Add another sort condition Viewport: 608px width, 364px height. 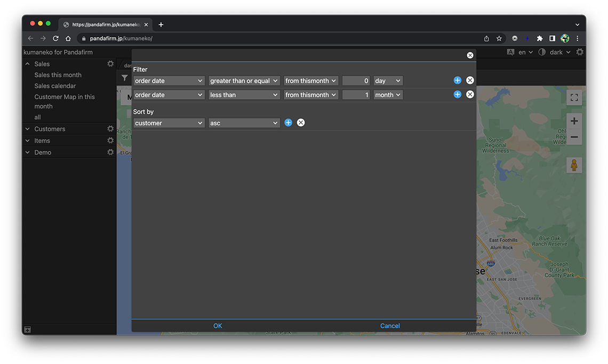288,123
